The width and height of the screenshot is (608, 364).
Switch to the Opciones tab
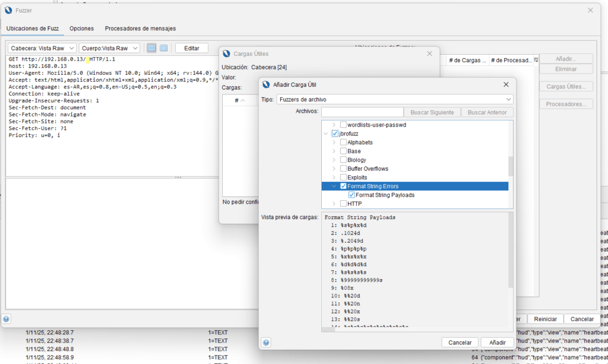coord(81,29)
